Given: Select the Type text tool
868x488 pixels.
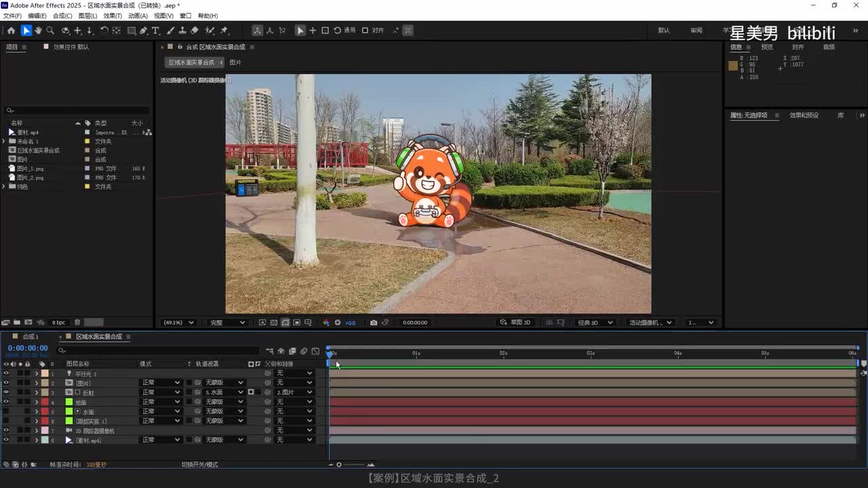Looking at the screenshot, I should pos(155,30).
